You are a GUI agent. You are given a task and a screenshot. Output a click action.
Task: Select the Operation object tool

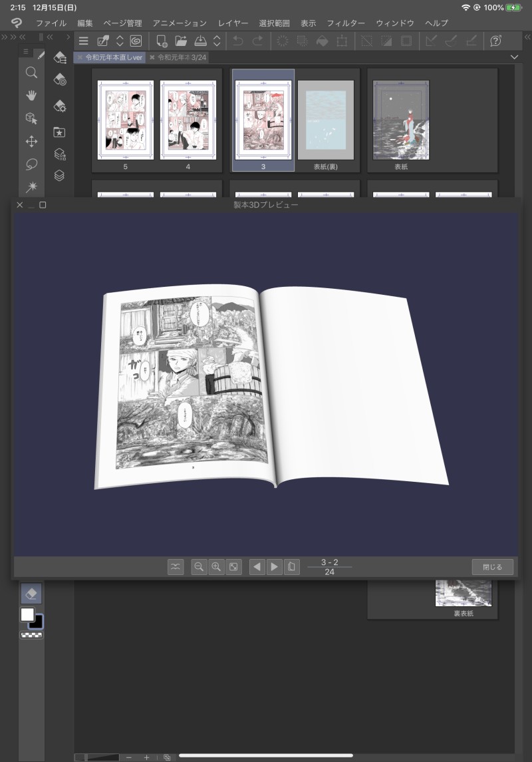[x=31, y=118]
